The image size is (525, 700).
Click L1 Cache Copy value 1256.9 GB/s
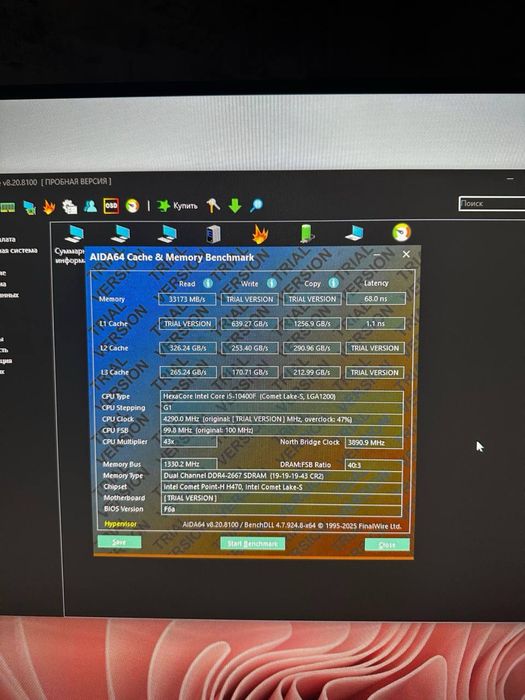click(312, 323)
